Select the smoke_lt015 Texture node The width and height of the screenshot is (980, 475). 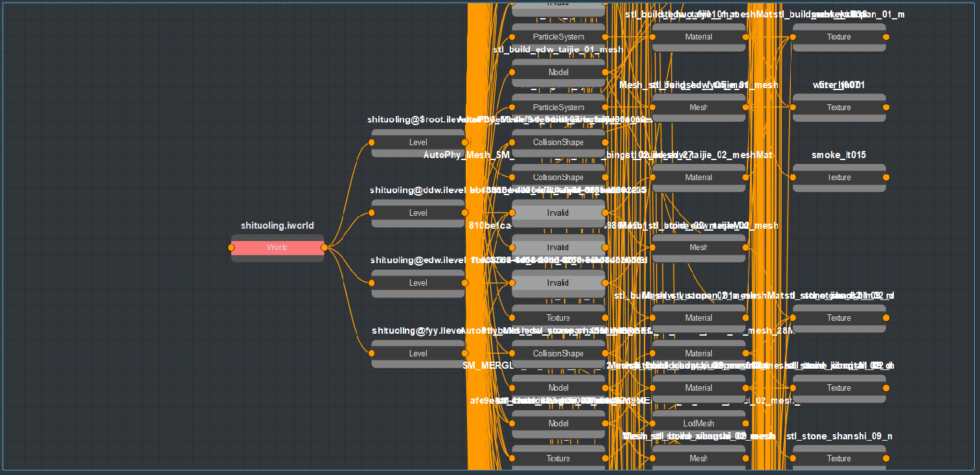click(839, 178)
